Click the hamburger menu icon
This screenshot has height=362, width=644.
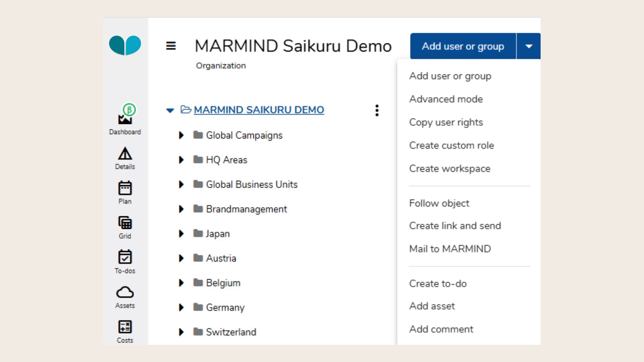[171, 46]
